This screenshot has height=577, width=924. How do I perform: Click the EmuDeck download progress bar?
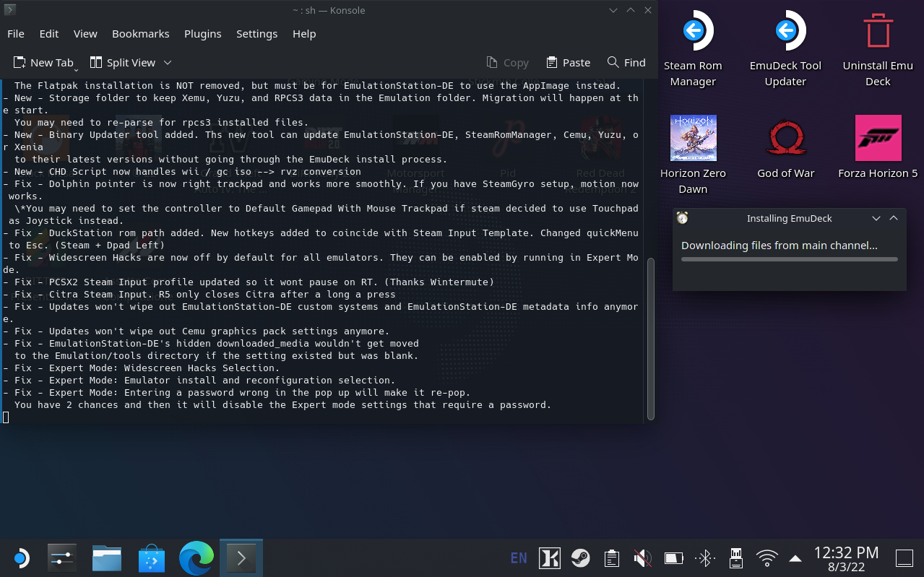coord(789,259)
